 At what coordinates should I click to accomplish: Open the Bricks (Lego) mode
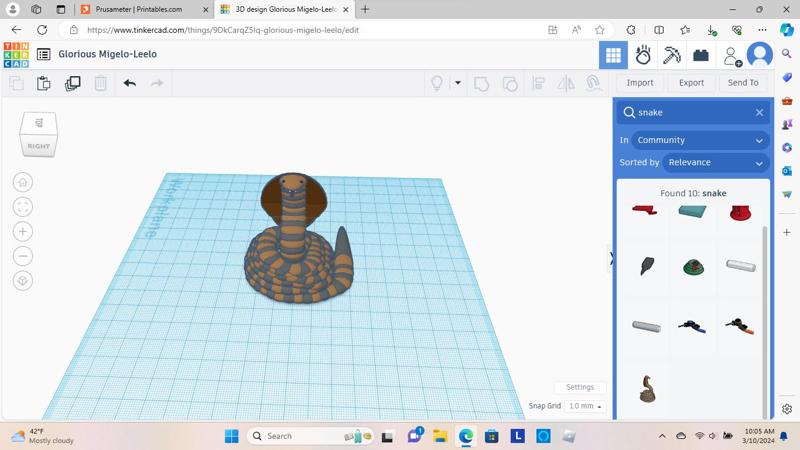[701, 55]
